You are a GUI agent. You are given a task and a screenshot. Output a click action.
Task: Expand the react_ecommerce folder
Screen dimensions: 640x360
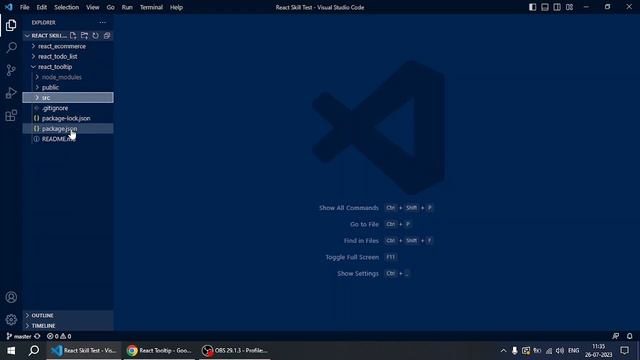tap(68, 46)
